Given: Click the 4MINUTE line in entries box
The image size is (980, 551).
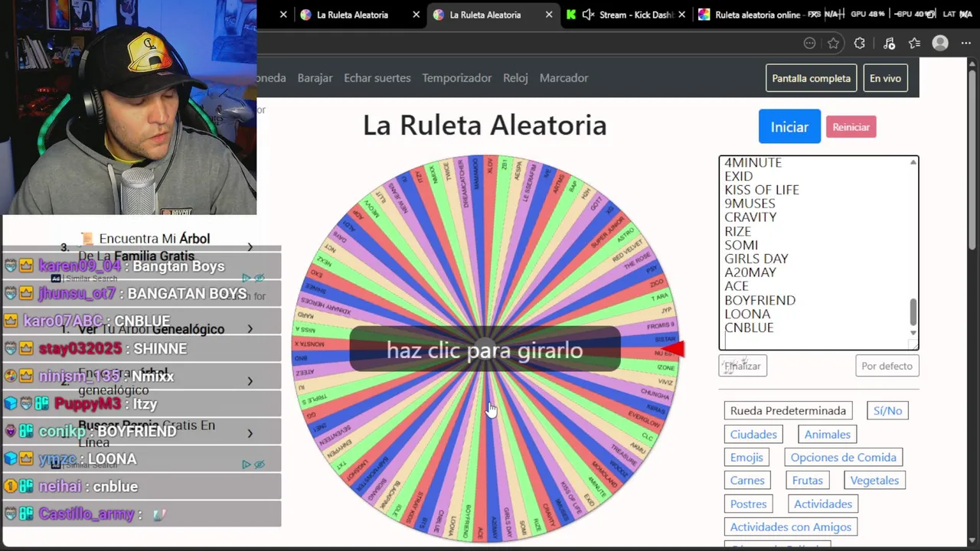Looking at the screenshot, I should [x=753, y=162].
